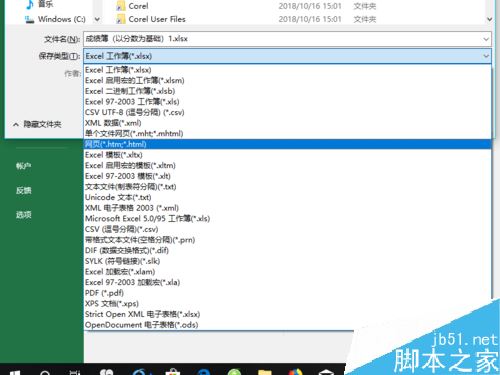Click the date cell of the Corel row
Image resolution: width=500 pixels, height=375 pixels.
[310, 6]
